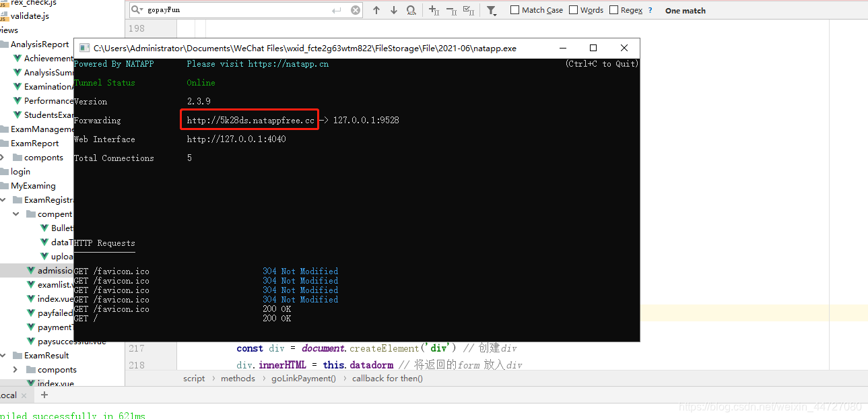This screenshot has width=868, height=419.
Task: Click the add next occurrence plus icon
Action: [432, 10]
